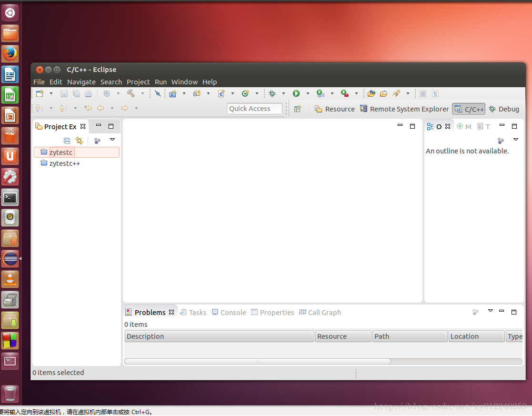Switch to the Debug perspective
Image resolution: width=532 pixels, height=416 pixels.
504,109
